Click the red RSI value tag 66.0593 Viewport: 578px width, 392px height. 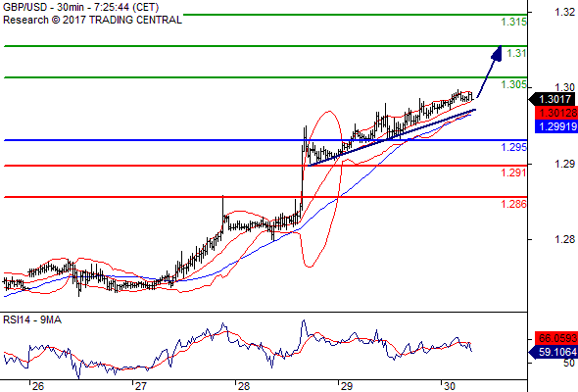555,338
